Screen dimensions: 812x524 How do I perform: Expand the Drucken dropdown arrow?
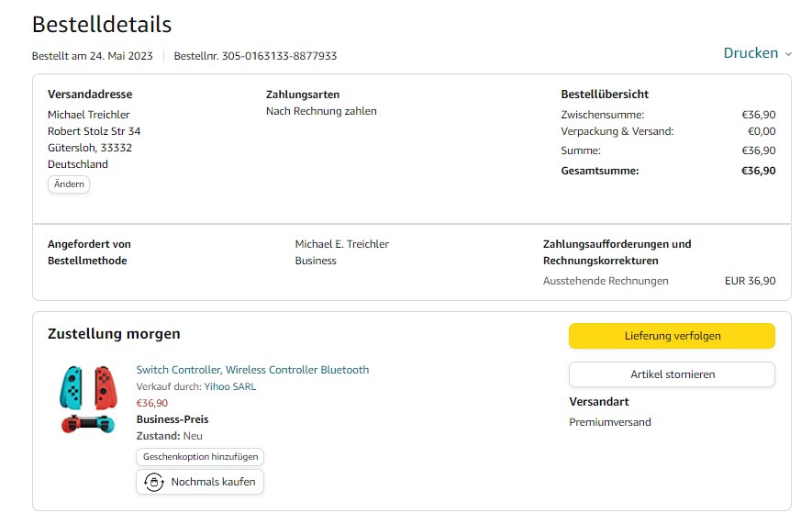pos(788,54)
